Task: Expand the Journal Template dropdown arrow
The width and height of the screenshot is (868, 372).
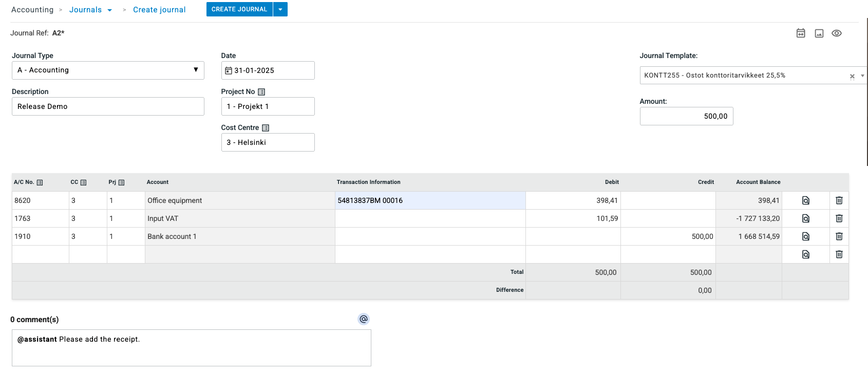Action: pyautogui.click(x=862, y=76)
